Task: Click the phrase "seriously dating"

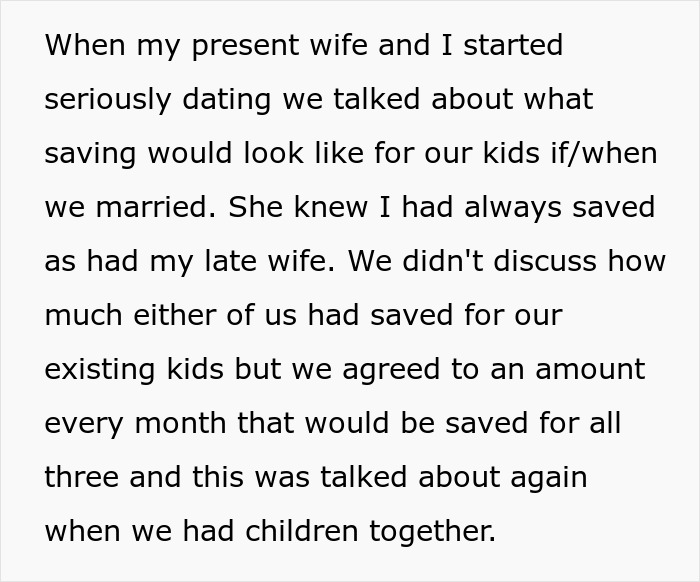Action: point(154,100)
